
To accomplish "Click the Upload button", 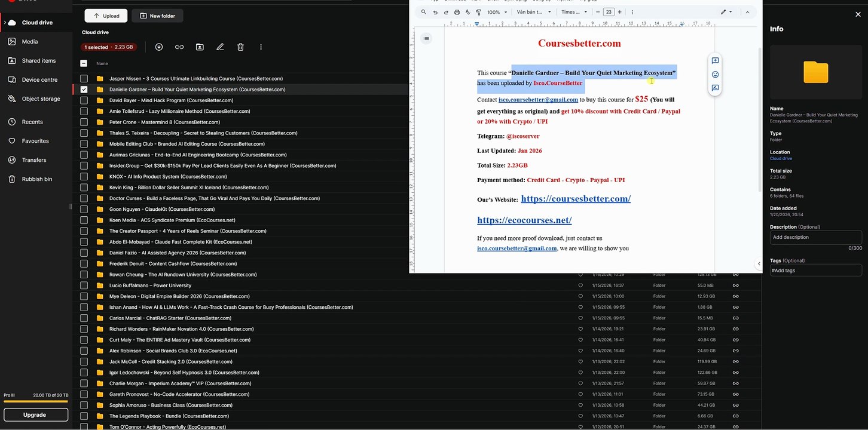I will (x=106, y=16).
